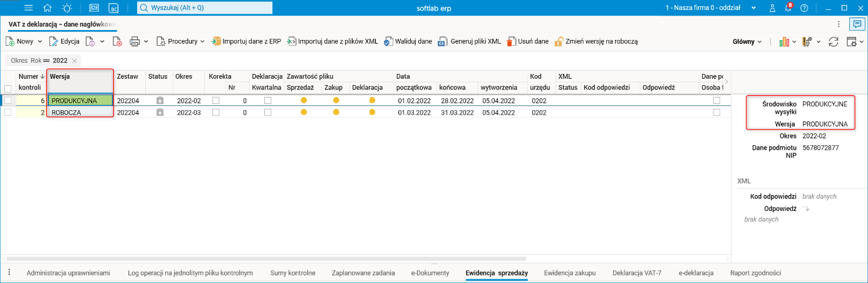Expand the tools settings dropdown arrow

point(818,41)
